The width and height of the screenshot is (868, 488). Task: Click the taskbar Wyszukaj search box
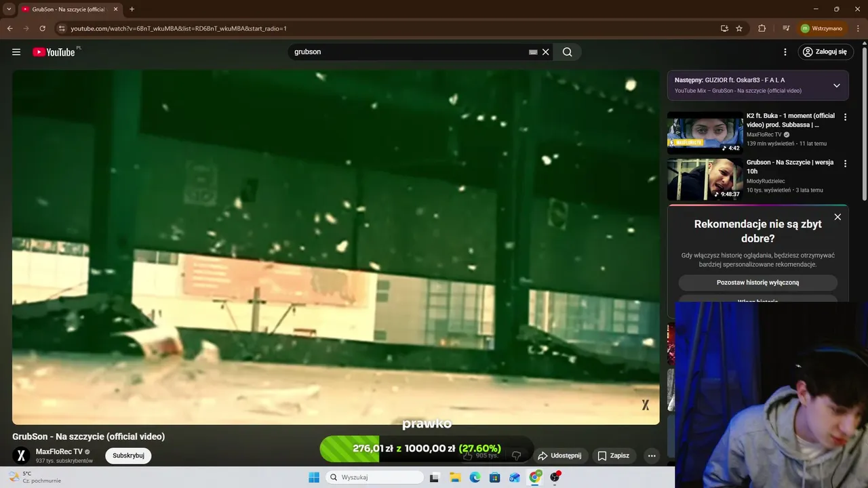(x=375, y=477)
